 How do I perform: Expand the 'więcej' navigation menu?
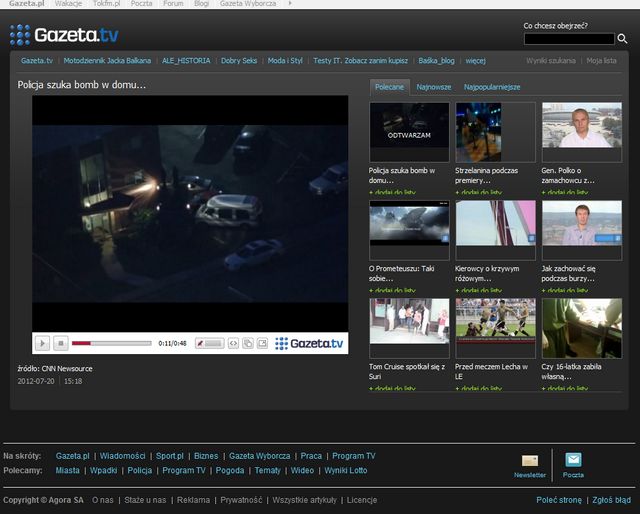[x=475, y=61]
